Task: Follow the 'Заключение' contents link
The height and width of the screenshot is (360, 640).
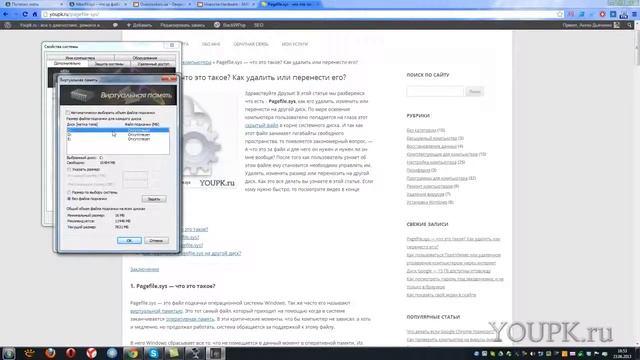Action: [x=144, y=269]
